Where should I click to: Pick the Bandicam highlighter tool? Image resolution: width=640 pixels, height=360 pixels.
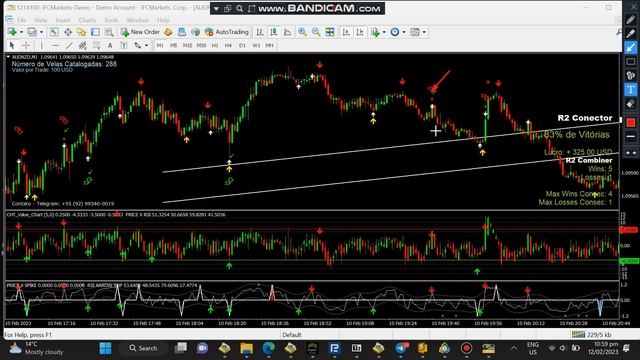[x=631, y=33]
